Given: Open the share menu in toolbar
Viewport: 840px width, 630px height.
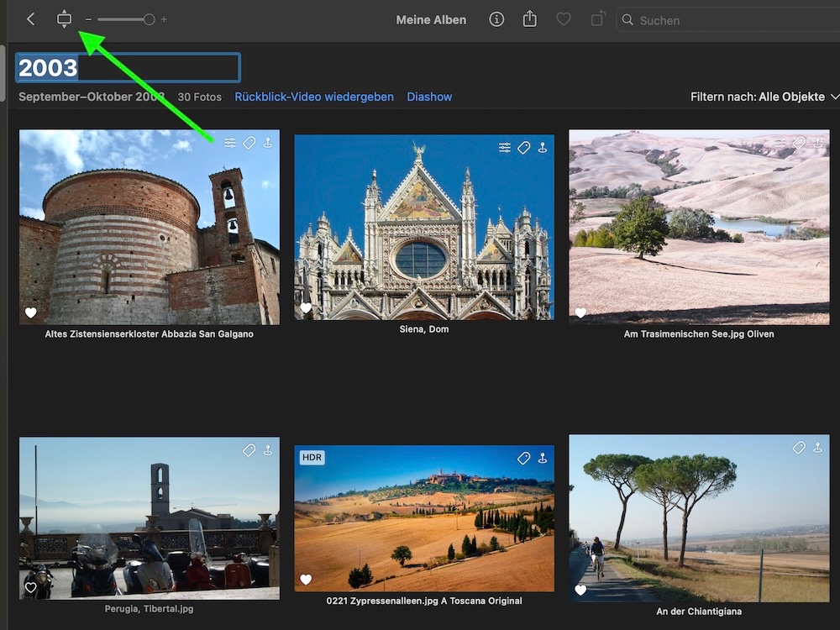Looking at the screenshot, I should coord(529,19).
